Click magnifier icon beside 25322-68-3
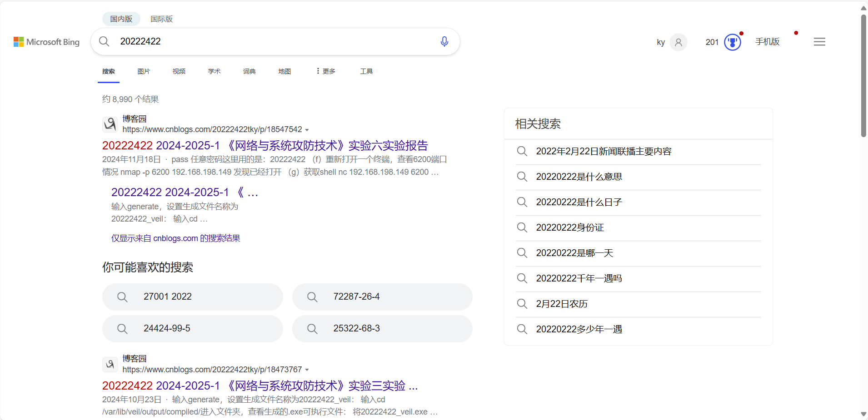 coord(312,329)
